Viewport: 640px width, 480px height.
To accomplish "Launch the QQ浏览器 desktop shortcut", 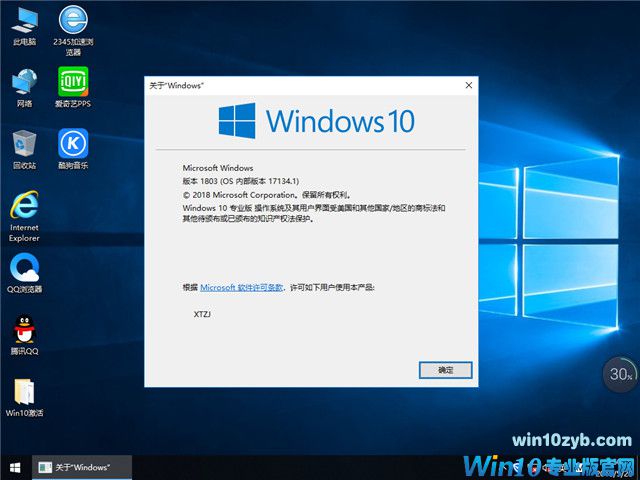I will pyautogui.click(x=24, y=273).
